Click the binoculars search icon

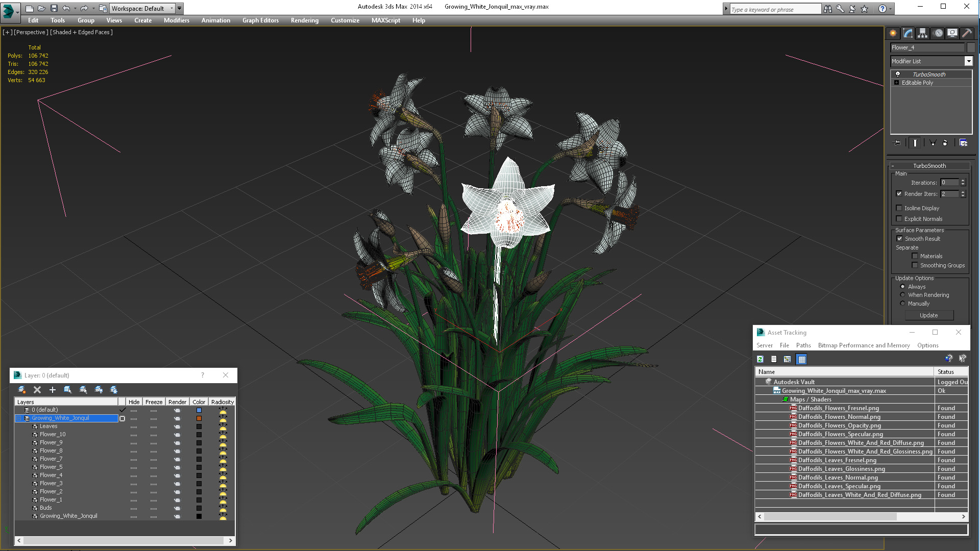point(828,9)
